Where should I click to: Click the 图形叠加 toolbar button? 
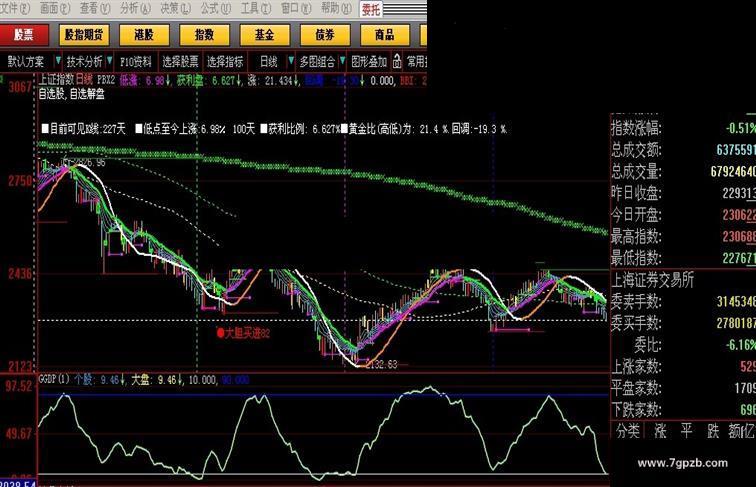[x=369, y=62]
